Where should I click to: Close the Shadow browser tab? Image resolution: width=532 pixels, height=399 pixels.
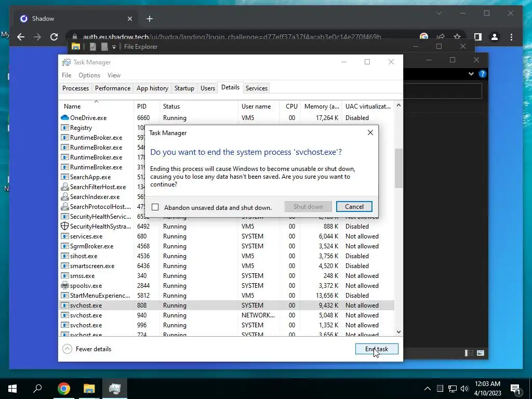[129, 19]
